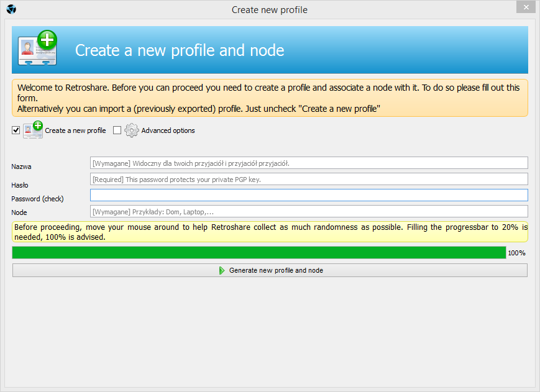Image resolution: width=540 pixels, height=392 pixels.
Task: Click the Hasło field label
Action: point(20,185)
